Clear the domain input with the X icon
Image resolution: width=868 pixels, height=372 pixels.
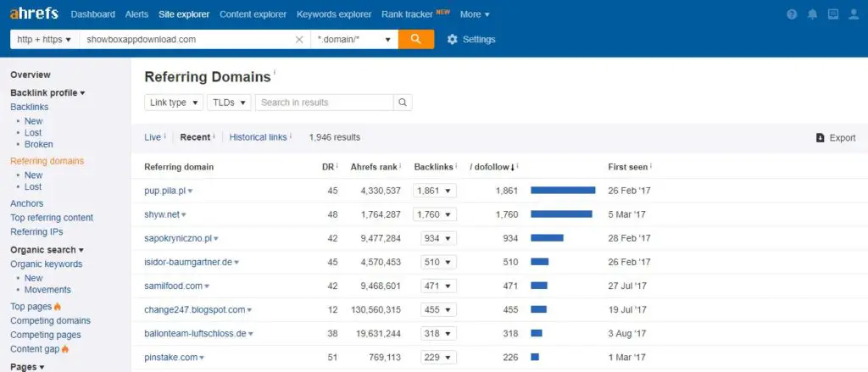(x=299, y=39)
